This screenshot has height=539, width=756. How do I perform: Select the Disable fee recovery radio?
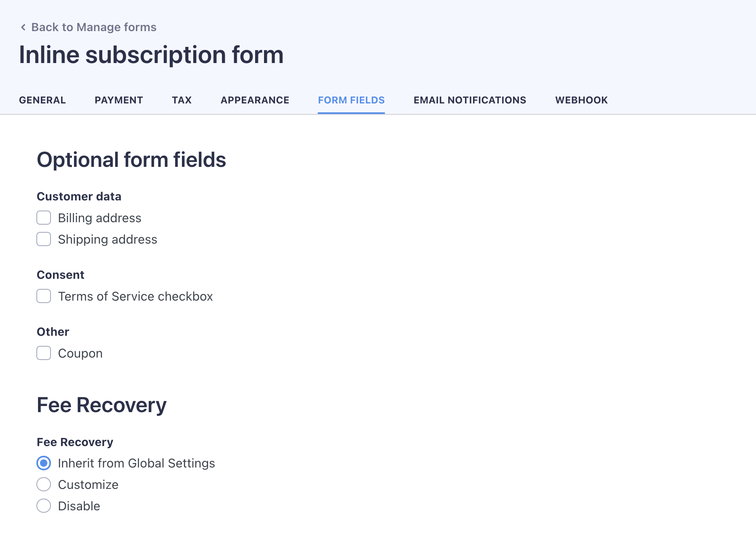tap(44, 506)
